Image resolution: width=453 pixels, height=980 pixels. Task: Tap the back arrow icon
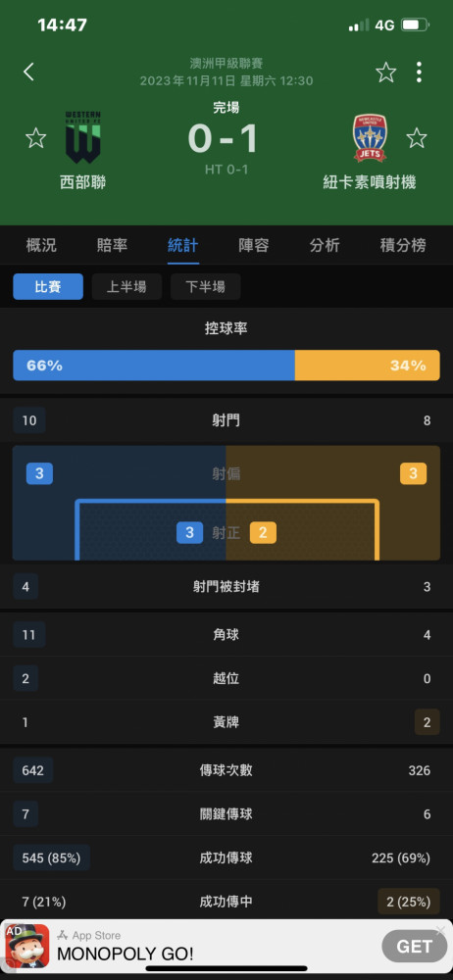(28, 72)
